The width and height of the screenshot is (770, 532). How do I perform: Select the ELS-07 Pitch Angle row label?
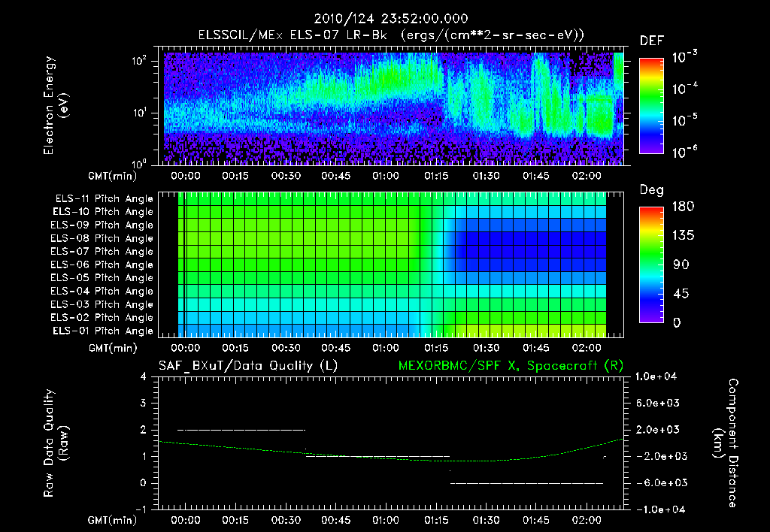point(102,251)
